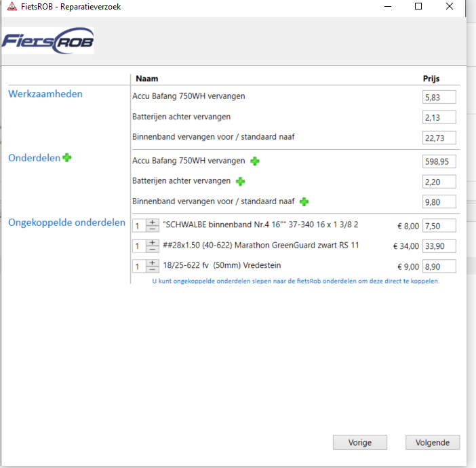
Task: Increase quantity of Vredestein 18/25-622
Action: pyautogui.click(x=153, y=262)
